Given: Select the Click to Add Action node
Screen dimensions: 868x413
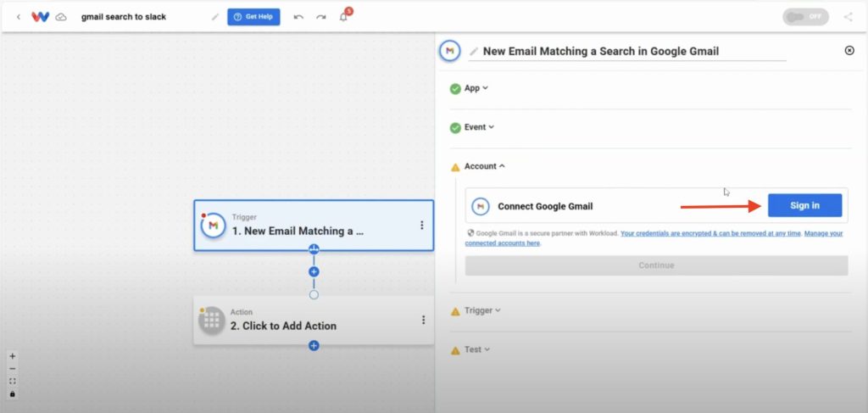Looking at the screenshot, I should [314, 321].
